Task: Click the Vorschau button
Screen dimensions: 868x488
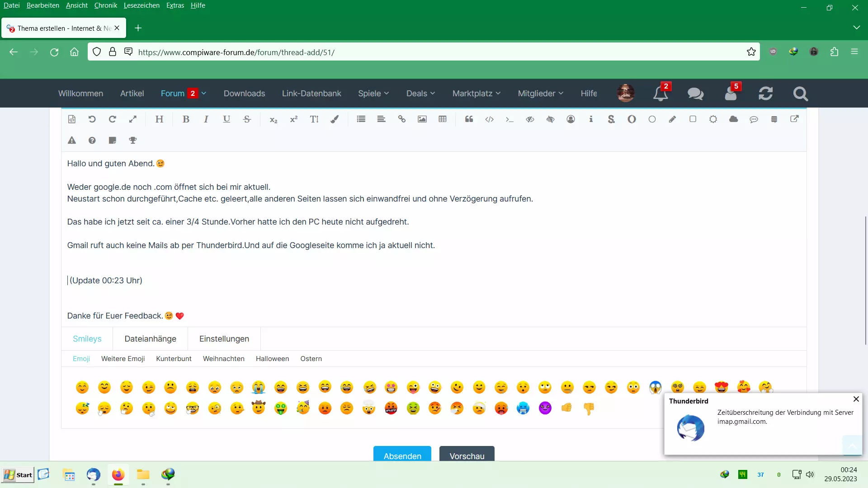Action: click(467, 454)
